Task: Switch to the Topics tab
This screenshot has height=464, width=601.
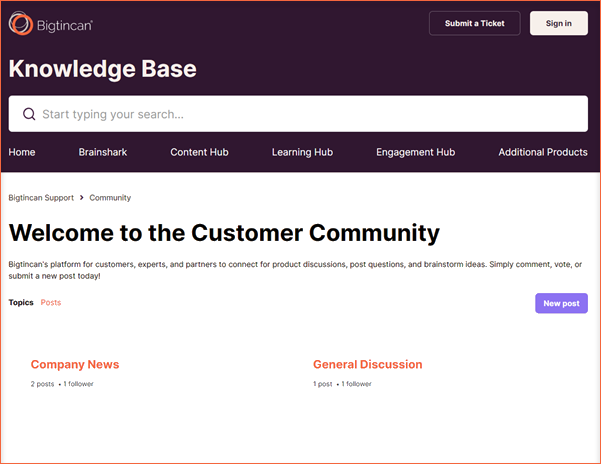Action: tap(21, 302)
